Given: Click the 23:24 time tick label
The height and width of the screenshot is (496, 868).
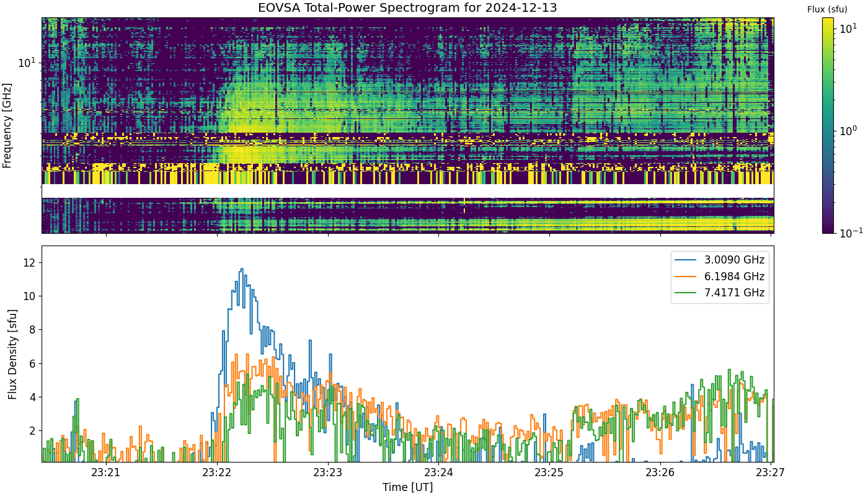Looking at the screenshot, I should pos(439,472).
